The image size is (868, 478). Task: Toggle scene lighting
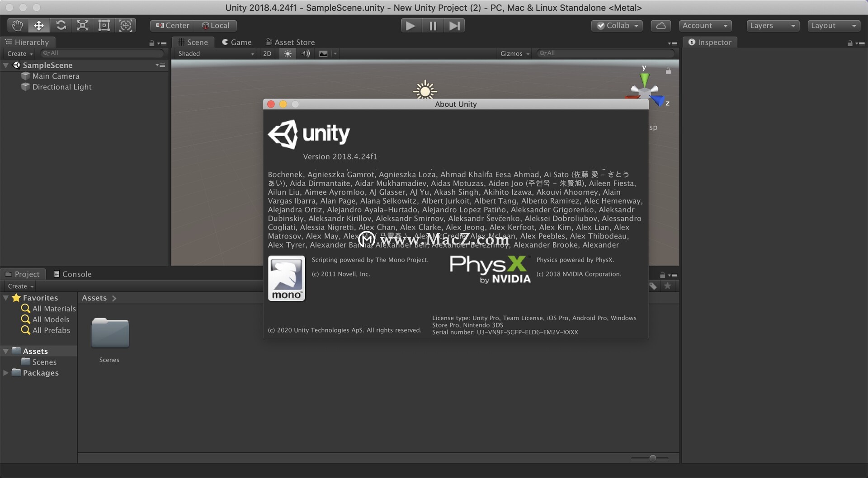[288, 53]
